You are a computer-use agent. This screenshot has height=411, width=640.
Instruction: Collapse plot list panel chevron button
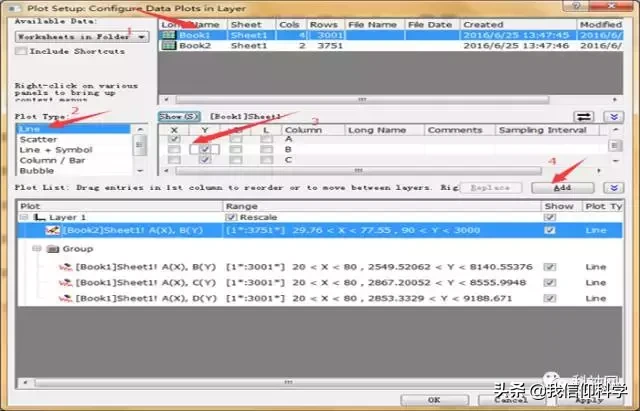tap(613, 188)
